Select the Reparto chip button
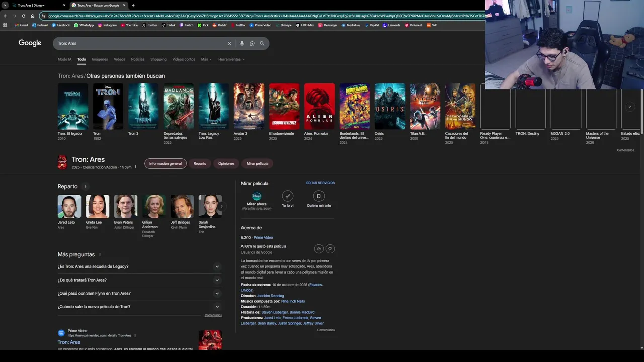The image size is (644, 362). (x=200, y=163)
